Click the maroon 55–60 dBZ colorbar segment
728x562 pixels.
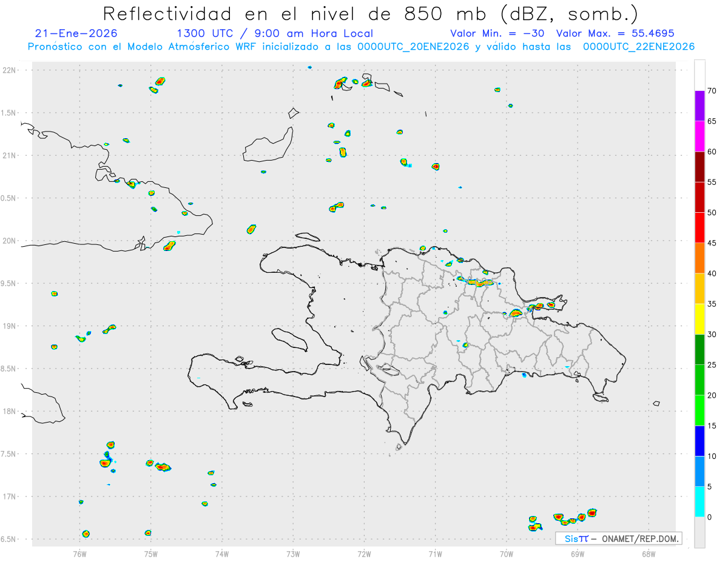[699, 167]
